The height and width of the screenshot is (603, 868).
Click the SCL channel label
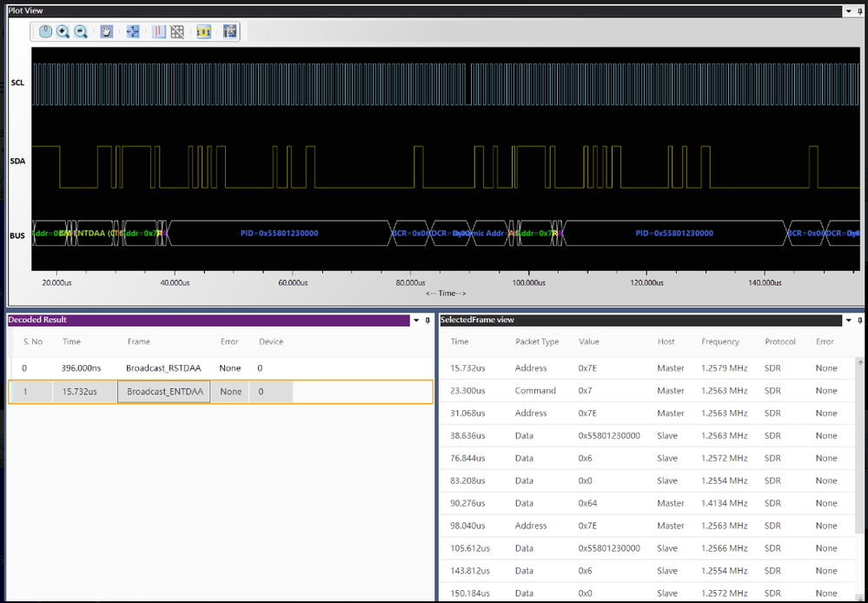point(17,83)
